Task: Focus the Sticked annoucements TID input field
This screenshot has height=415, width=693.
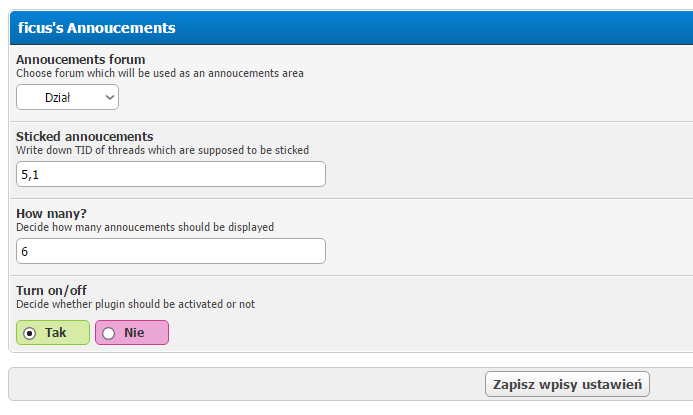Action: click(171, 174)
